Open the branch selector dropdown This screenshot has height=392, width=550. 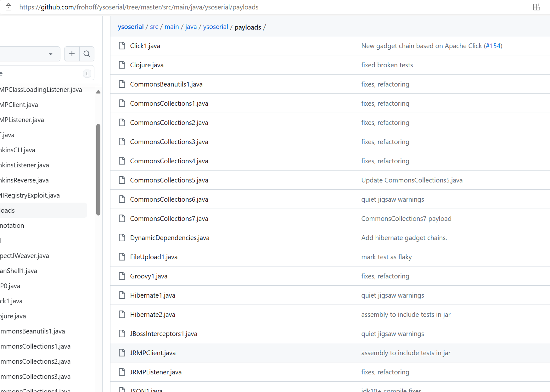(30, 54)
